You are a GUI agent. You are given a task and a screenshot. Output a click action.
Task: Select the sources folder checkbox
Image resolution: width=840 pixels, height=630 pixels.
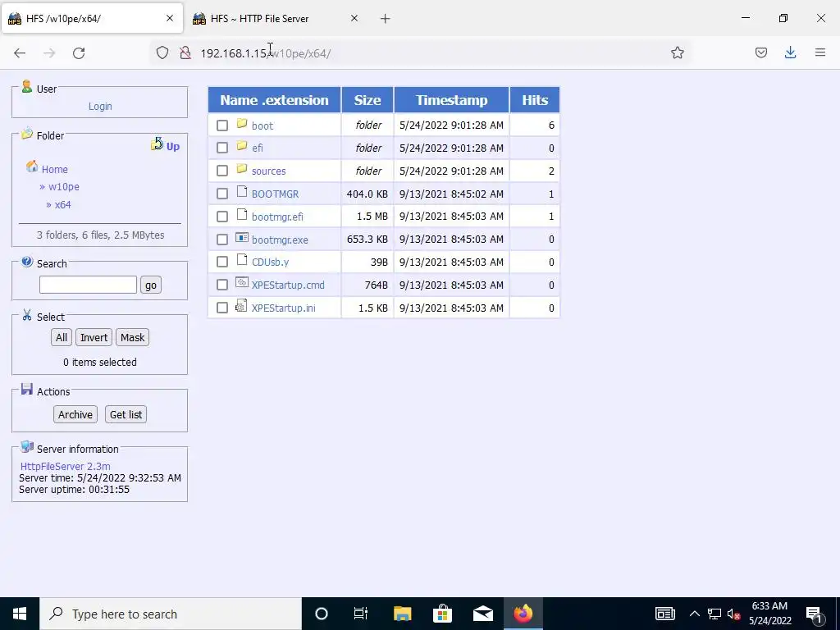pos(222,171)
